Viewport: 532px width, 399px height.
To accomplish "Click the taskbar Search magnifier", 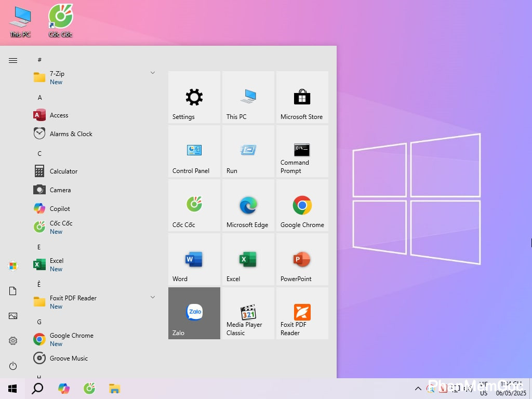I will pyautogui.click(x=37, y=389).
